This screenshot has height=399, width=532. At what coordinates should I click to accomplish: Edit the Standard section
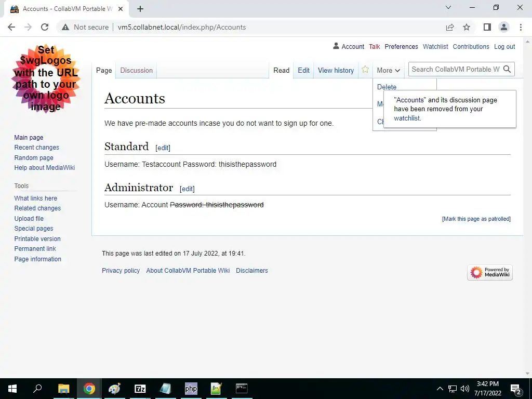point(163,148)
